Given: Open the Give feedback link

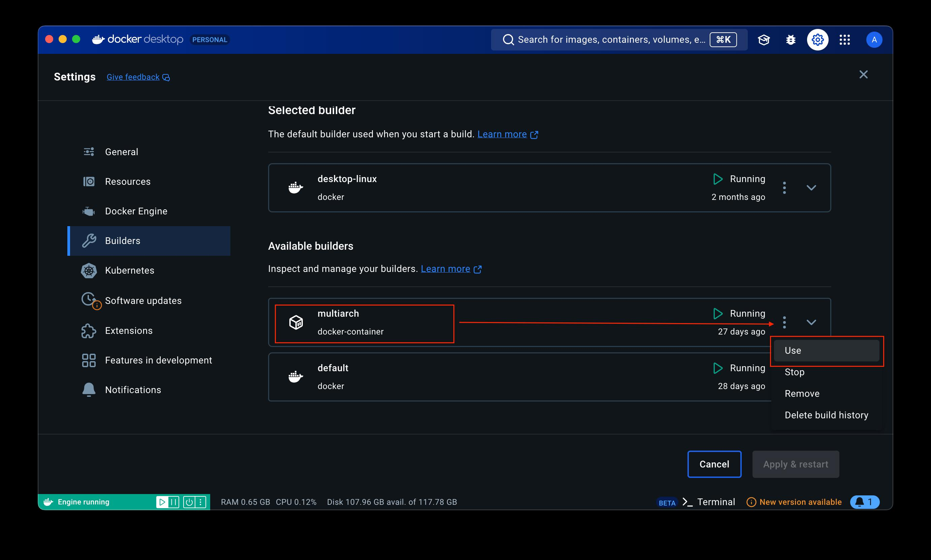Looking at the screenshot, I should tap(133, 77).
